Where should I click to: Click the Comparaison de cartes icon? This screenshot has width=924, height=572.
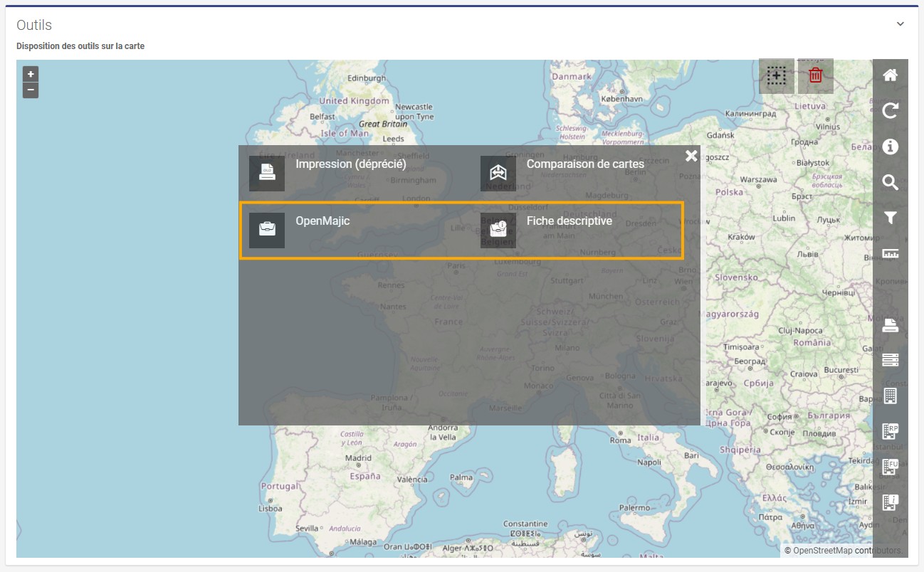[498, 174]
